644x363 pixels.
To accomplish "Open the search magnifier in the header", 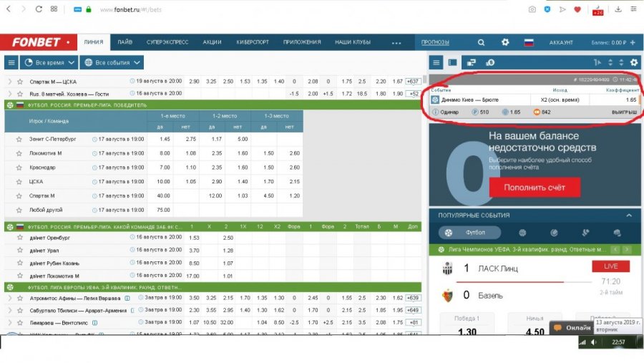I will tap(481, 42).
